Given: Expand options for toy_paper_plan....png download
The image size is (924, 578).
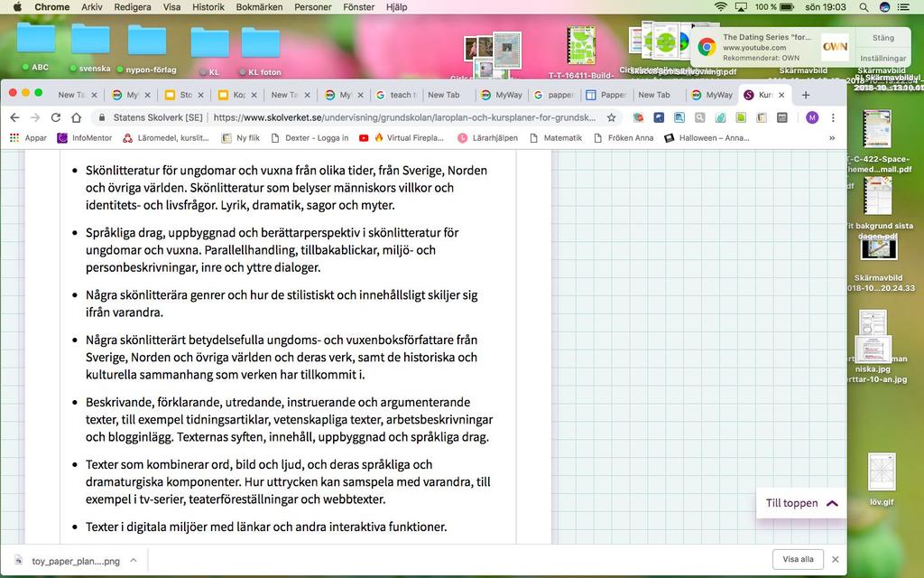Looking at the screenshot, I should [134, 560].
